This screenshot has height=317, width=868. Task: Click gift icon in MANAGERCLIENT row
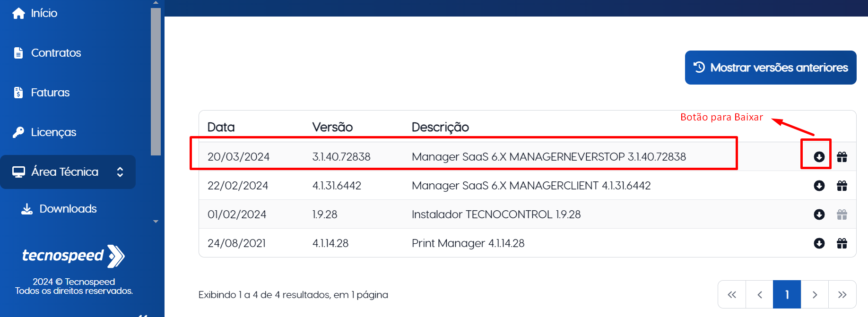point(842,186)
